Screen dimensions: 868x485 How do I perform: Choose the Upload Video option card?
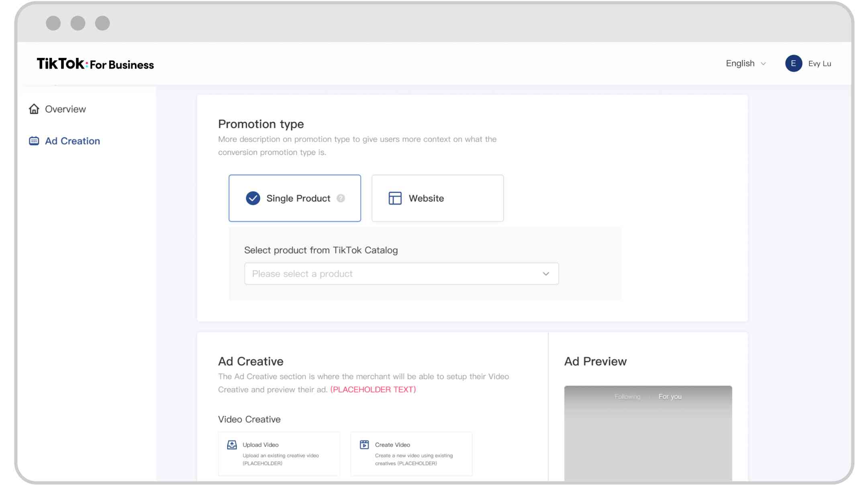(279, 453)
